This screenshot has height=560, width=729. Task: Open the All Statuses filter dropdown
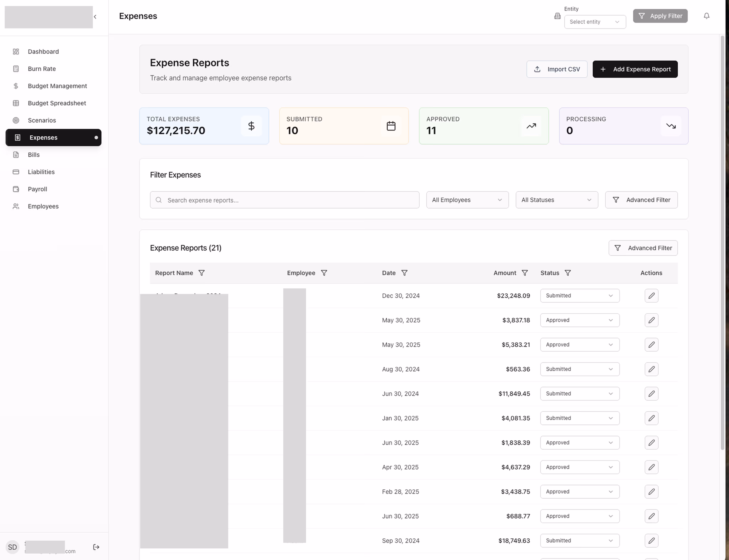556,200
